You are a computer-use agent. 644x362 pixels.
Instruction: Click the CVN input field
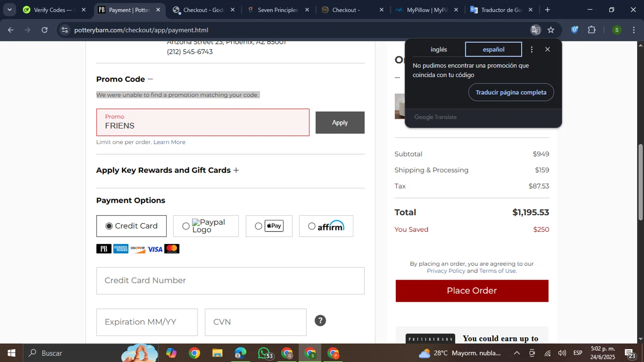point(256,322)
